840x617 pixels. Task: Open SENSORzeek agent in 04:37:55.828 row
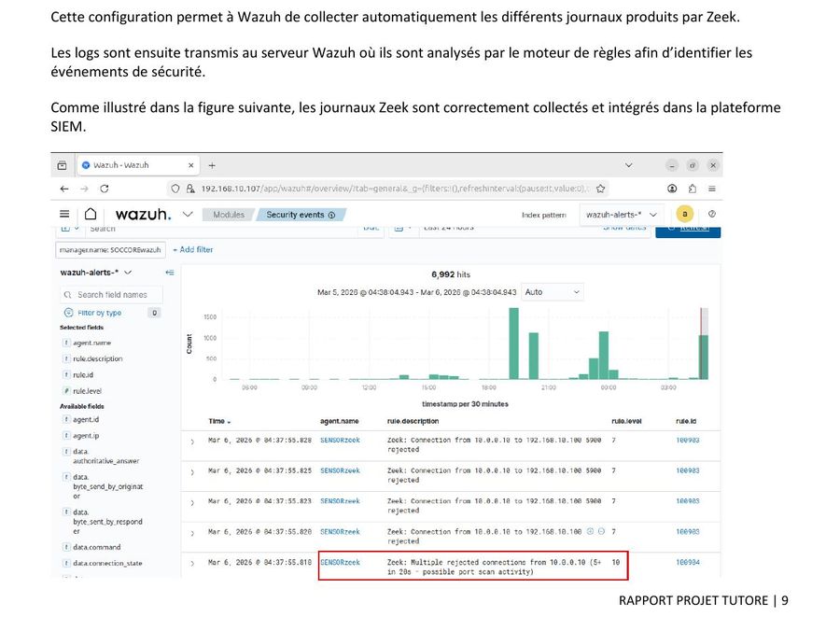pos(340,440)
